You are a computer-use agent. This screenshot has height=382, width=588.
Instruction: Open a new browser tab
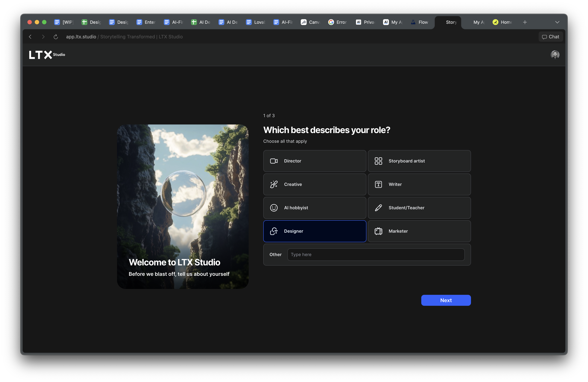click(525, 22)
